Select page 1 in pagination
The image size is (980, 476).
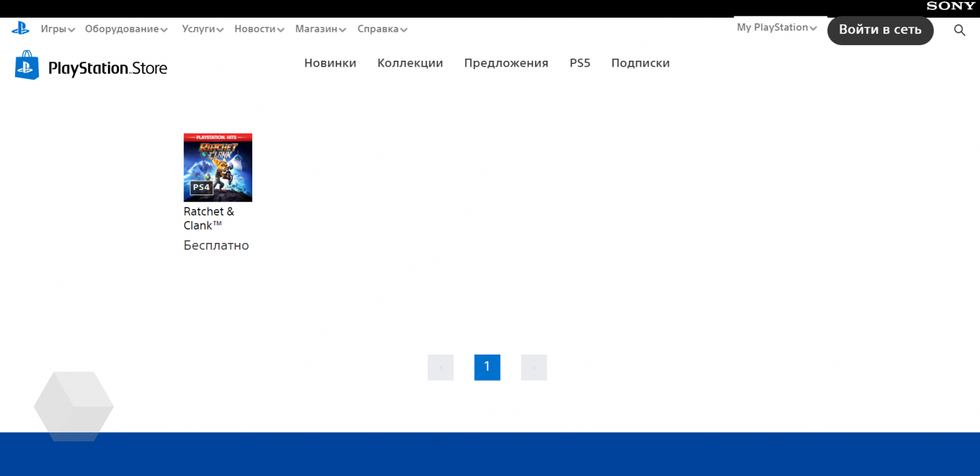pyautogui.click(x=487, y=368)
